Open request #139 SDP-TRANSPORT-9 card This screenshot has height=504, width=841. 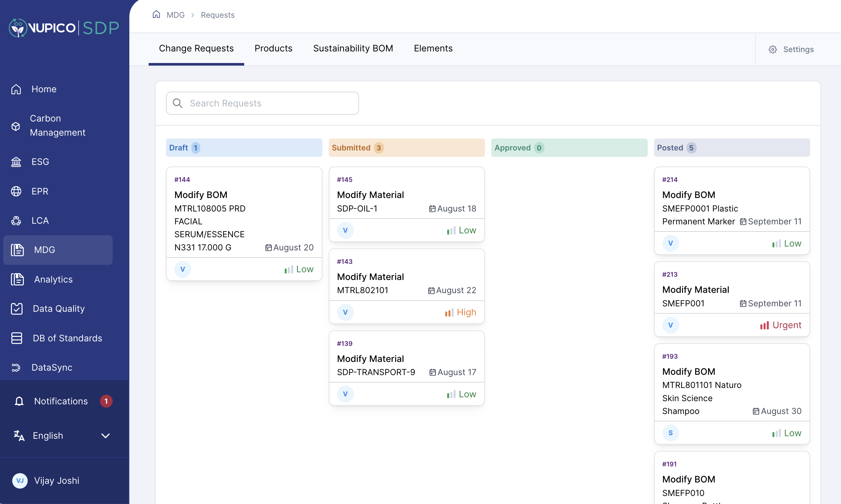tap(407, 368)
